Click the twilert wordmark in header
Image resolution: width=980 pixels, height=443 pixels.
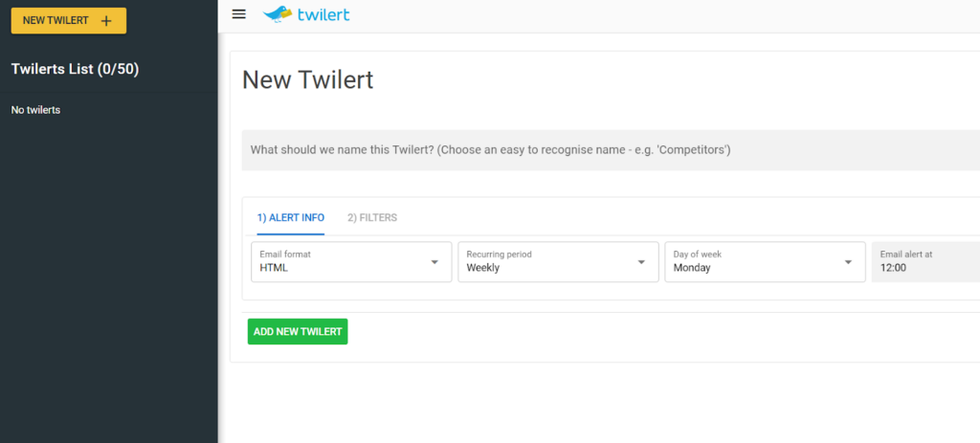coord(323,13)
